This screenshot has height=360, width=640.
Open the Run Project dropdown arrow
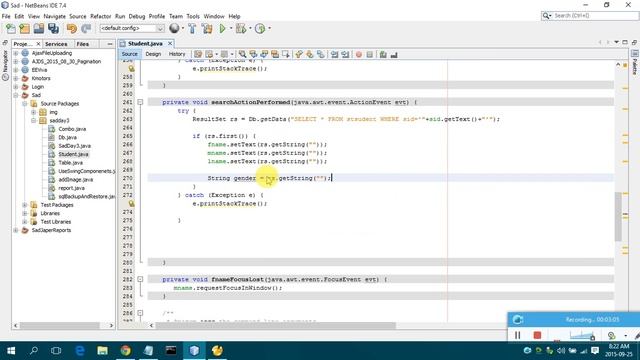[231, 29]
